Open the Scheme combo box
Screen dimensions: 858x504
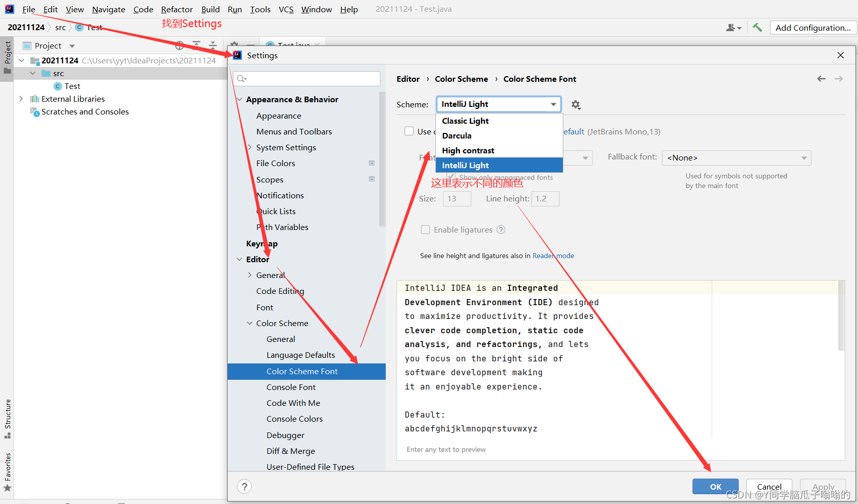[499, 104]
